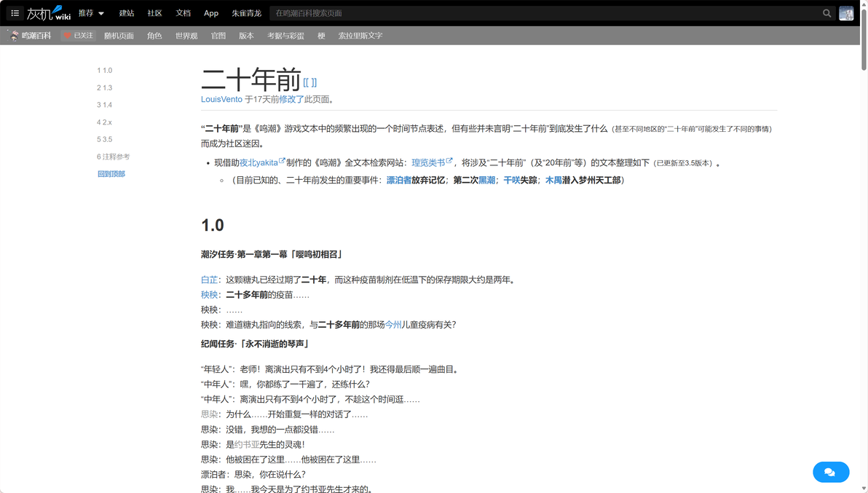Screen dimensions: 868x493
Task: Select the 社区 menu item
Action: pyautogui.click(x=154, y=12)
